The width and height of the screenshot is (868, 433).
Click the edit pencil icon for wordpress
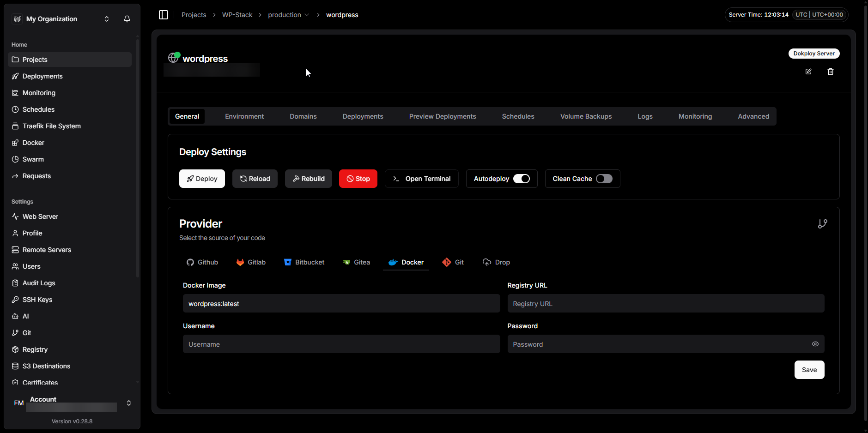point(808,72)
